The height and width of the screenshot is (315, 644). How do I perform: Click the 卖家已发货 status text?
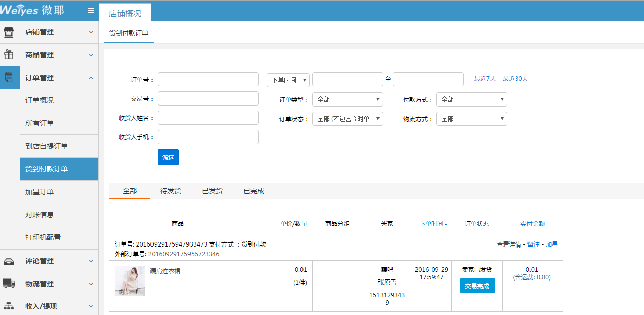[477, 270]
